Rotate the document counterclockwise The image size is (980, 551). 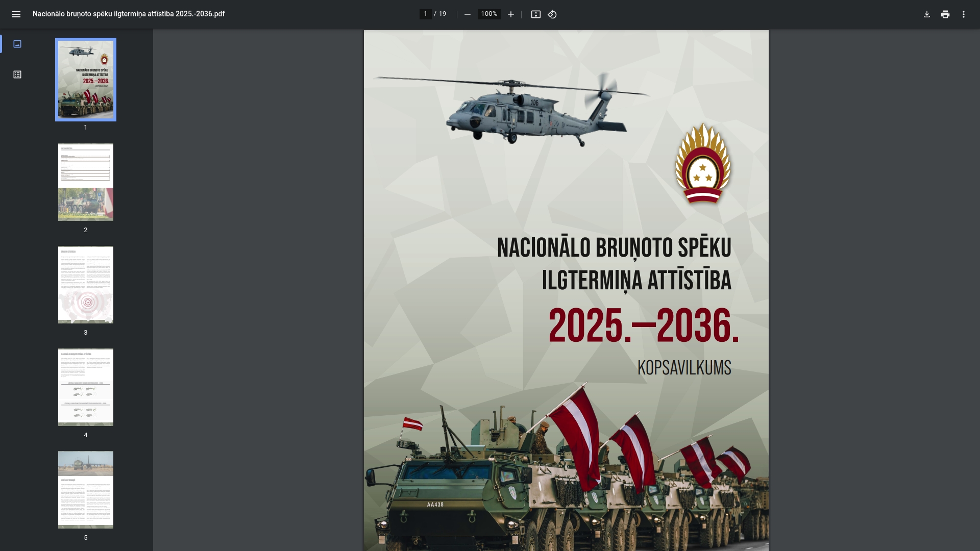pyautogui.click(x=552, y=14)
